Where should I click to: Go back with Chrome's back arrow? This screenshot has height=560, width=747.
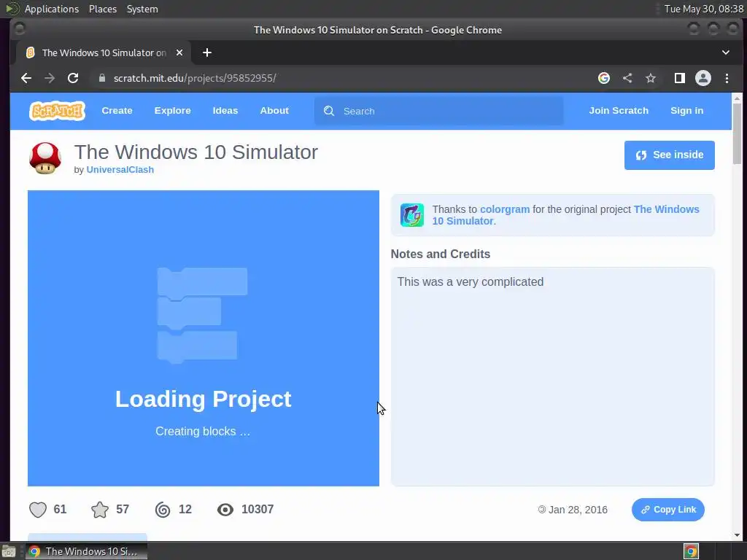tap(26, 78)
